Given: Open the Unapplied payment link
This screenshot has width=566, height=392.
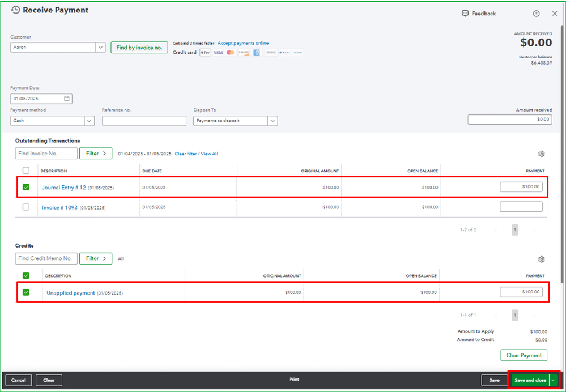Looking at the screenshot, I should point(71,293).
